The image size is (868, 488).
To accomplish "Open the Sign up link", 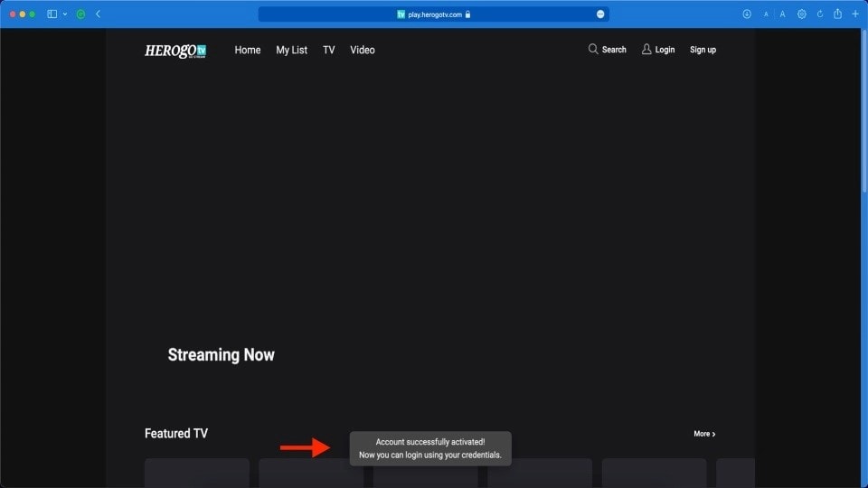I will pyautogui.click(x=703, y=50).
